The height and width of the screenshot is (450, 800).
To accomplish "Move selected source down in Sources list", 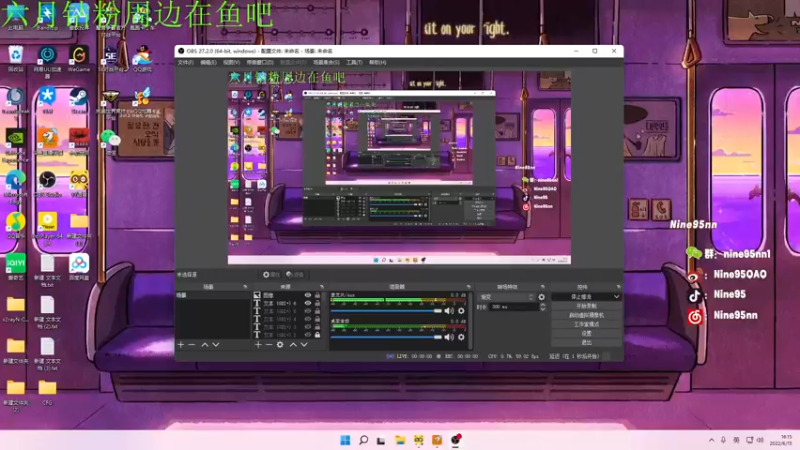I will [304, 345].
